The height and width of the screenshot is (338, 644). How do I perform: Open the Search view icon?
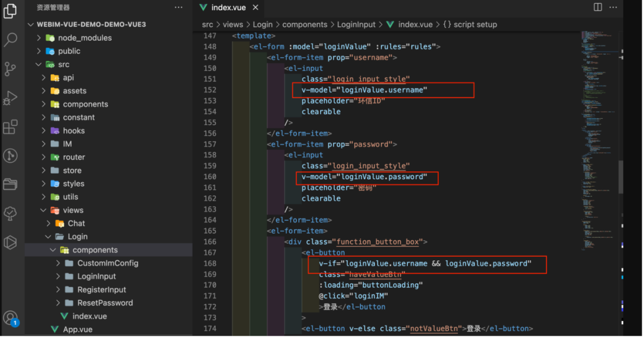(x=10, y=40)
